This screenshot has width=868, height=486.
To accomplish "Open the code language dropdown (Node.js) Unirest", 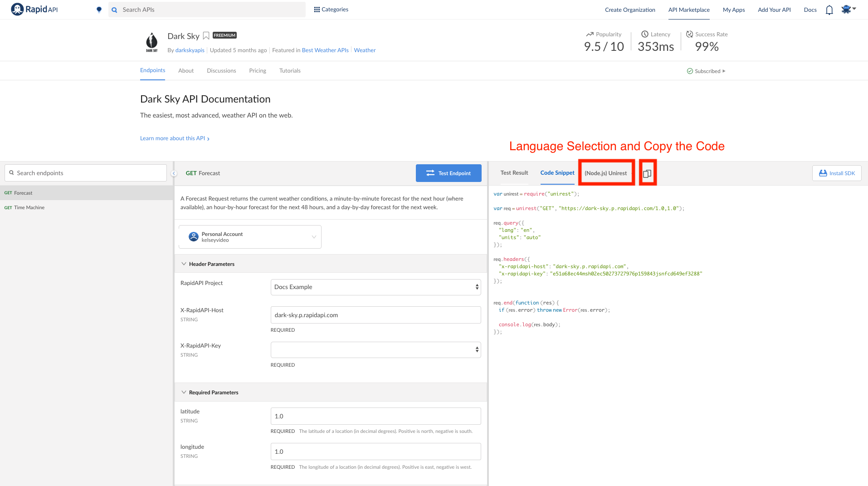I will click(606, 173).
